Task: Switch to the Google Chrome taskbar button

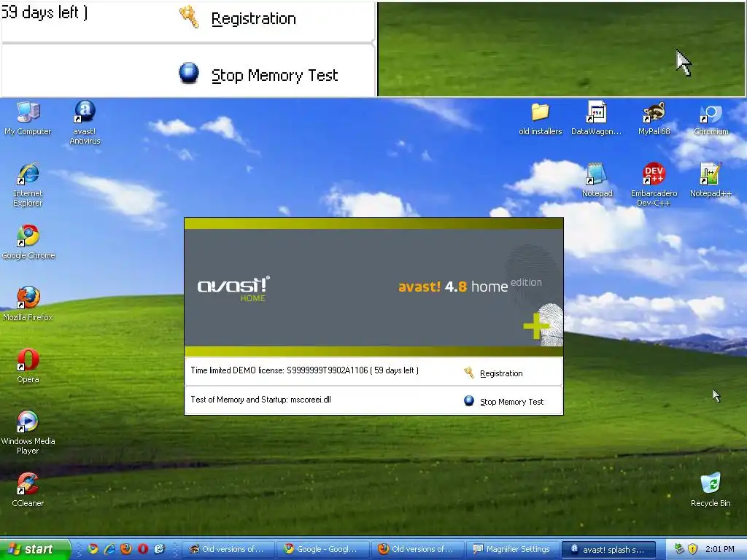Action: [324, 549]
